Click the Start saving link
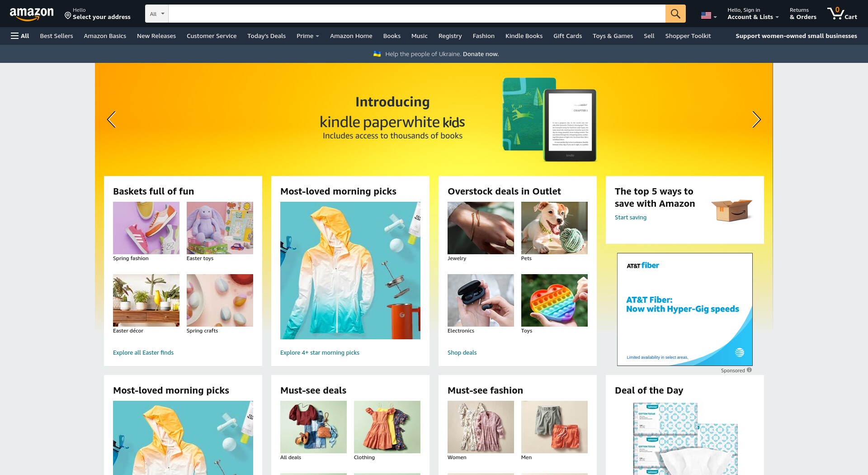 [630, 217]
